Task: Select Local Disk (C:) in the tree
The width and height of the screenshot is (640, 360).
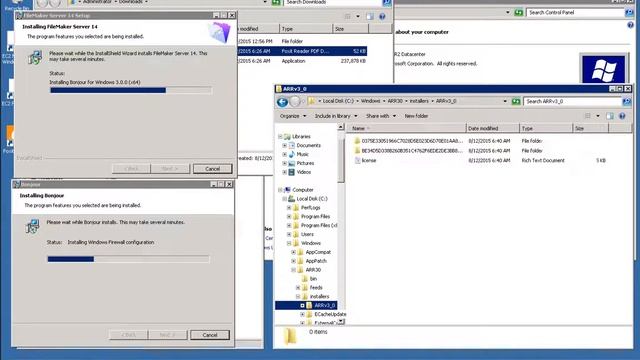Action: point(312,199)
